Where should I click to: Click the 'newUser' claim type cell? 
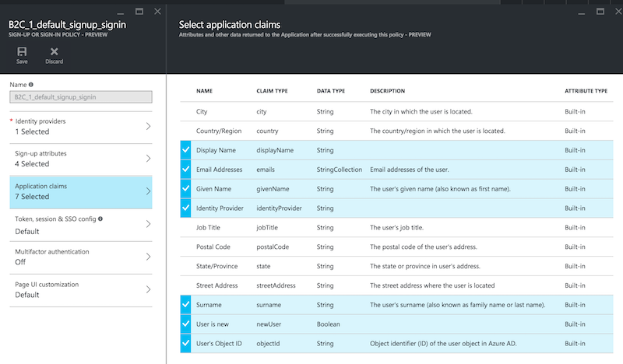[x=269, y=324]
